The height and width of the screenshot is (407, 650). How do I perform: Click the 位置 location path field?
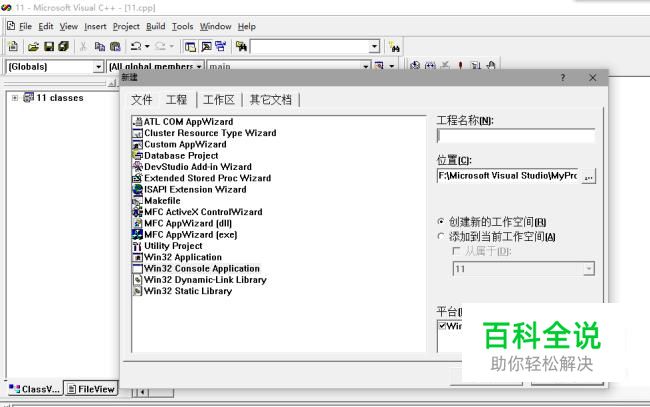508,176
